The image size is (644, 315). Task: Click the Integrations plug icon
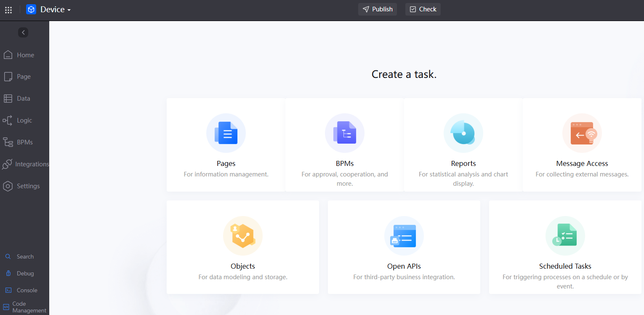click(x=7, y=164)
